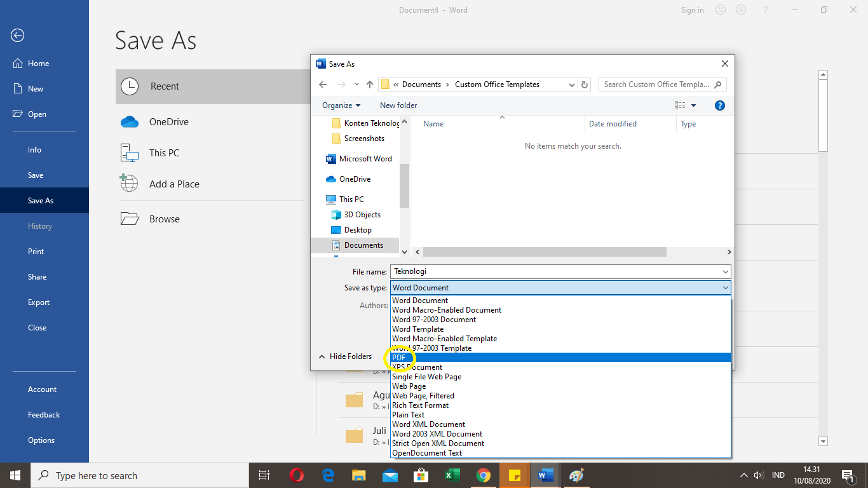Viewport: 868px width, 488px height.
Task: Click the Up folder arrow in dialog
Action: point(370,85)
